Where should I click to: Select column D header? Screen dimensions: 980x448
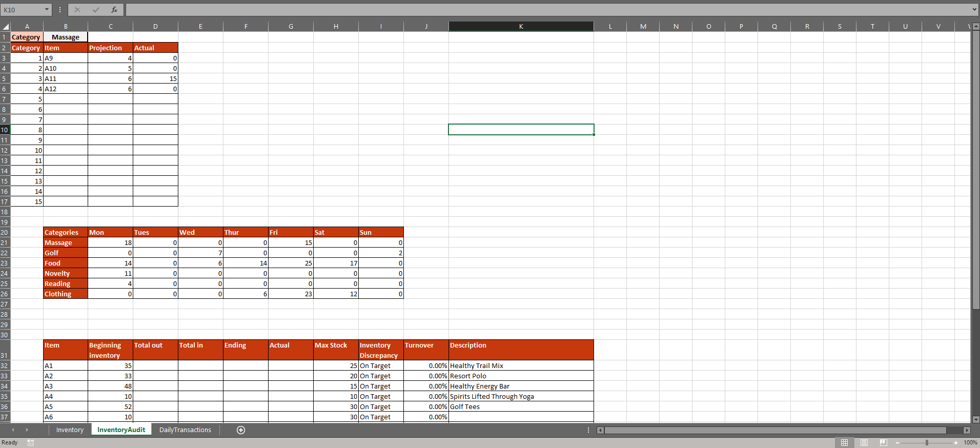click(x=155, y=27)
